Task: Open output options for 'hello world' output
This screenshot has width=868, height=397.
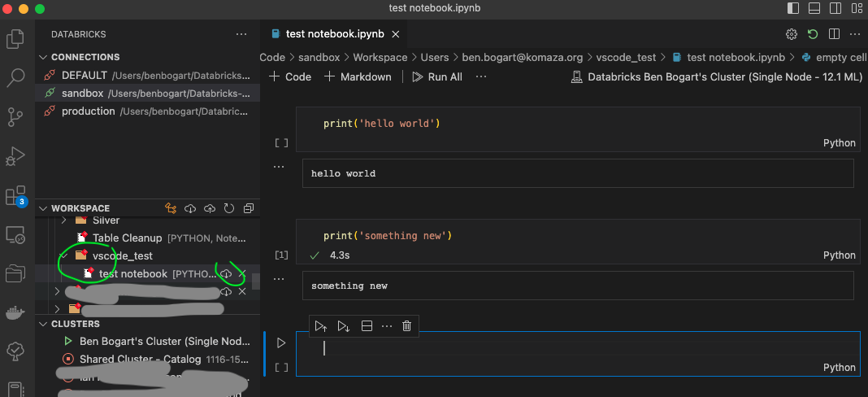Action: pos(280,166)
